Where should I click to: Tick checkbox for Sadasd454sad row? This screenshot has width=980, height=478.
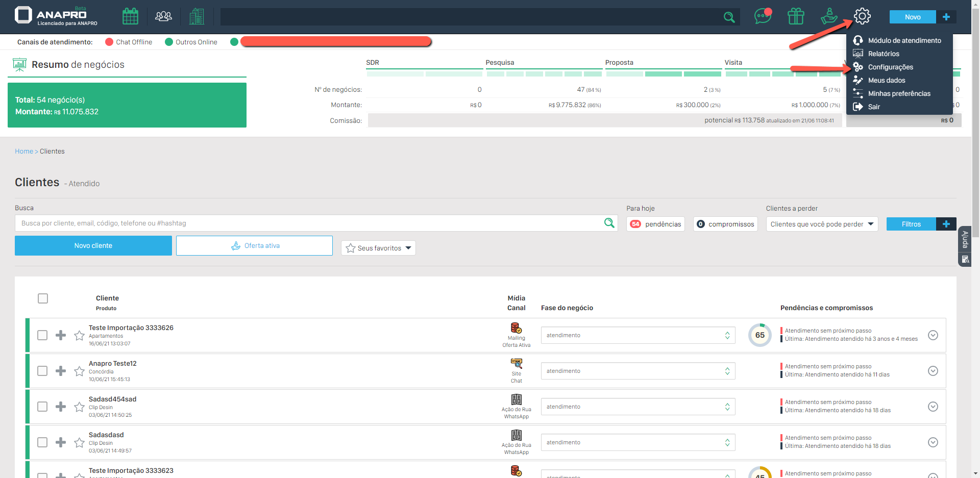click(42, 407)
